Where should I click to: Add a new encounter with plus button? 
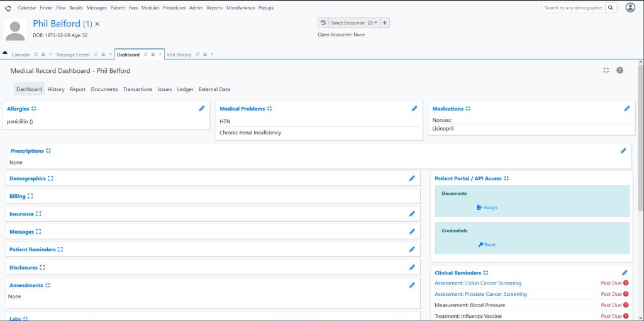[x=384, y=23]
